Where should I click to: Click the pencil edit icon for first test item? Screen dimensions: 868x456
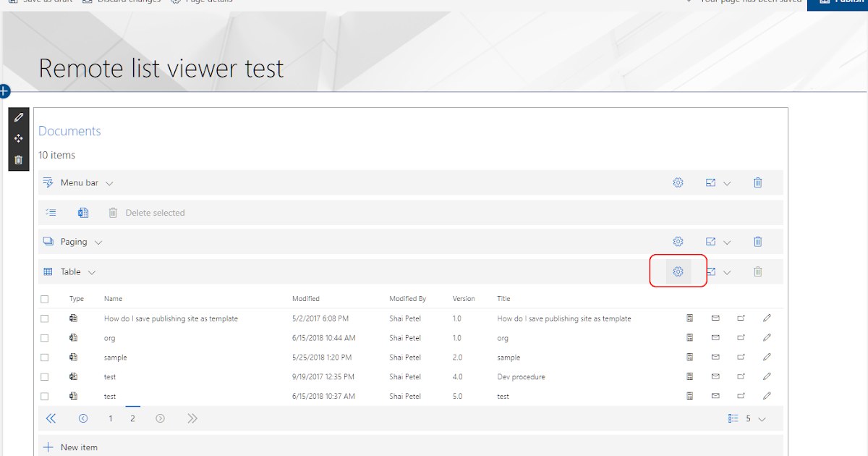point(766,376)
